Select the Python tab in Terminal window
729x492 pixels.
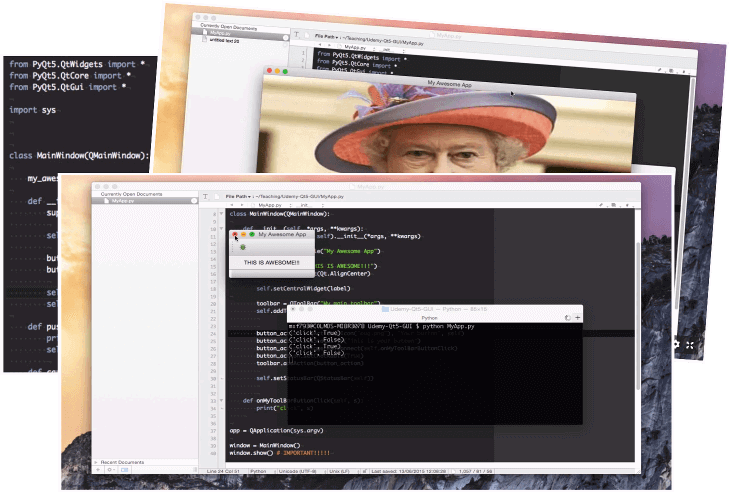430,318
